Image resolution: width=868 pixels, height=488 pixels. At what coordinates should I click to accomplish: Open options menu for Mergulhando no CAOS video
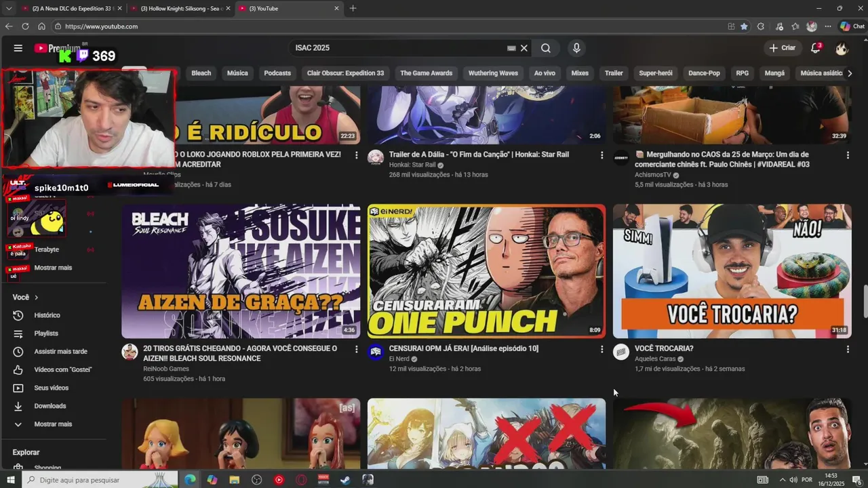pos(848,155)
